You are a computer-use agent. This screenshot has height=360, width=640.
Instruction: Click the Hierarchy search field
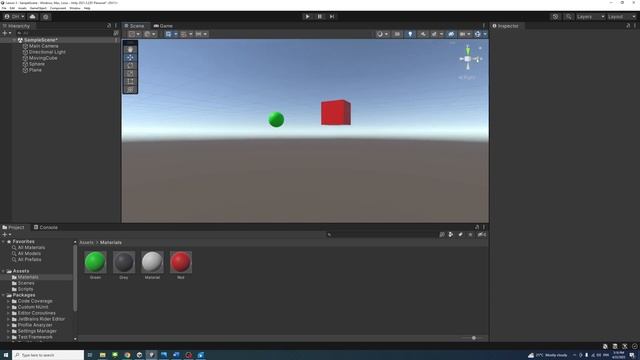pyautogui.click(x=64, y=33)
